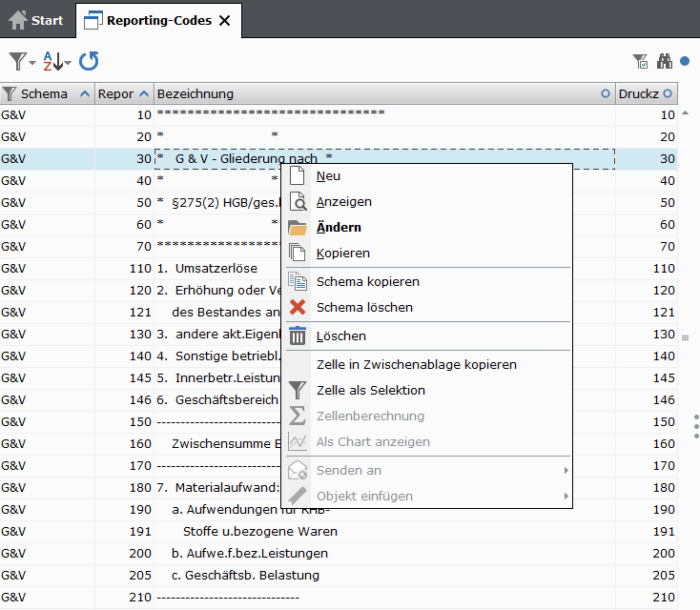Select row 'b. Aufwe.f.bez.Leistungen'

pos(339,554)
